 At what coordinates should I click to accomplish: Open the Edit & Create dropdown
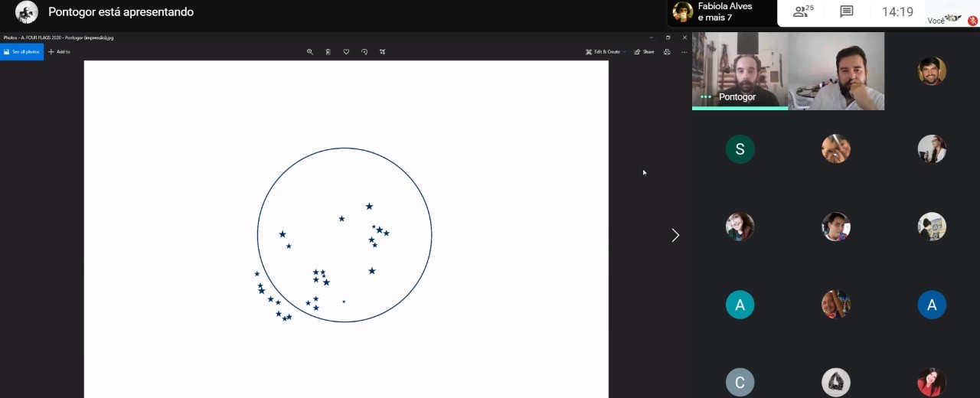point(606,52)
